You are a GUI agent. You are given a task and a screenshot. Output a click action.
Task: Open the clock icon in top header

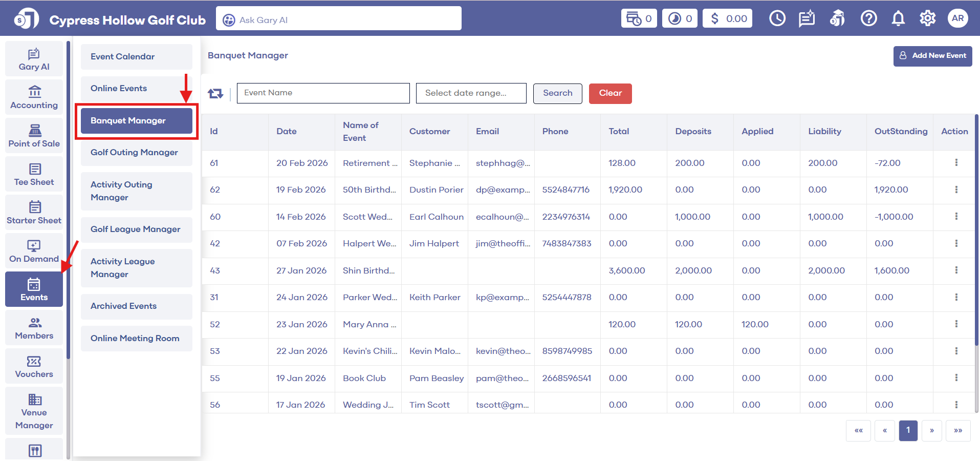[777, 19]
